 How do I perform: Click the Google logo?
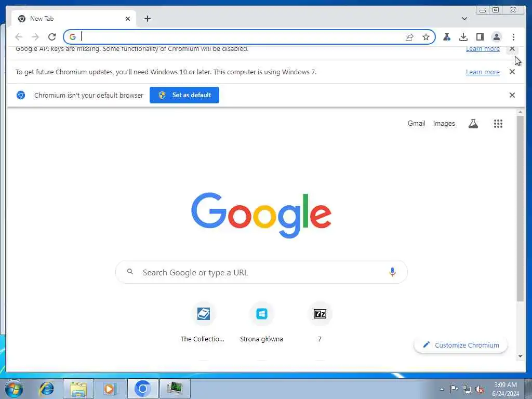(x=261, y=215)
